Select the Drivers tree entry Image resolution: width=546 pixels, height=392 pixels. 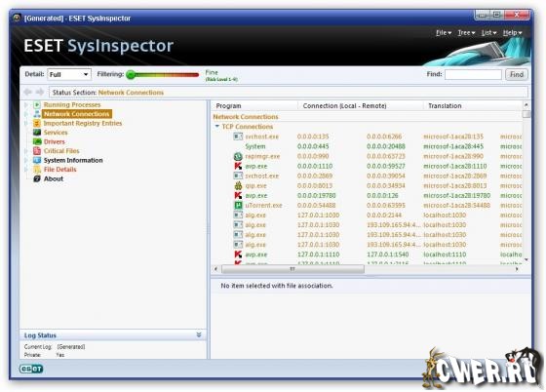(x=54, y=141)
